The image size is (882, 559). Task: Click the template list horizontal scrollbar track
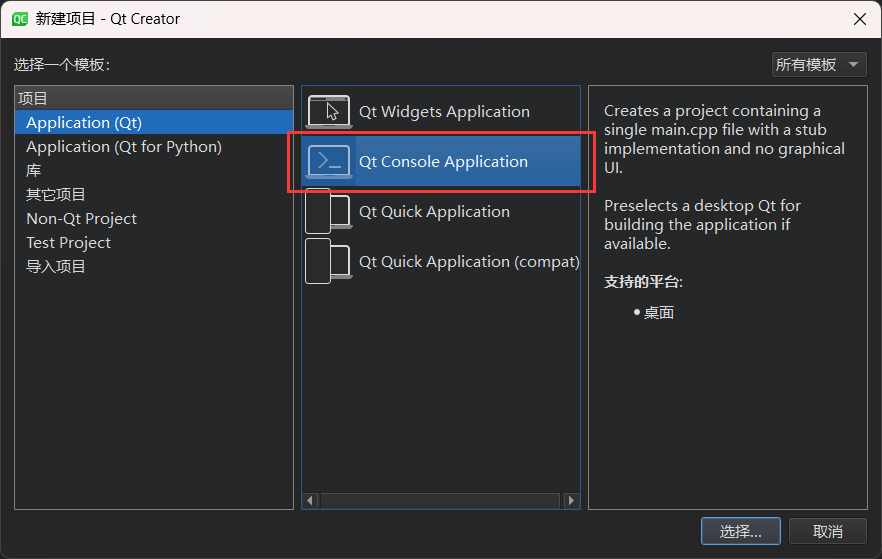440,500
